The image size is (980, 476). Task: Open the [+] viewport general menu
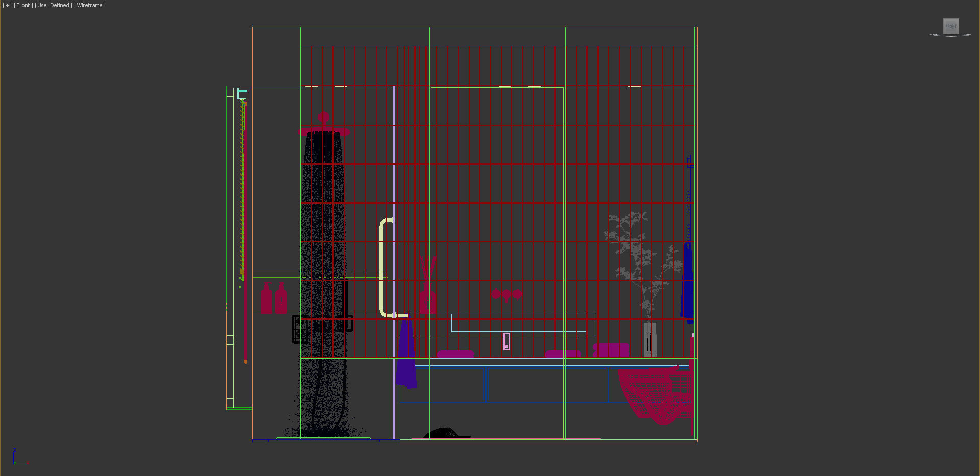(x=7, y=5)
